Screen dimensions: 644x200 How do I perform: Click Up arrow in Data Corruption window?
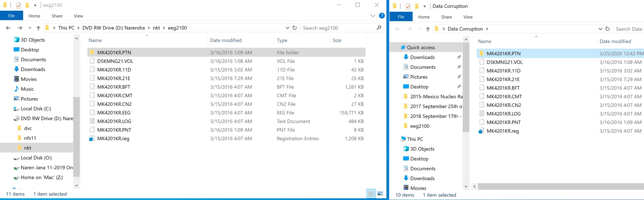[x=428, y=29]
